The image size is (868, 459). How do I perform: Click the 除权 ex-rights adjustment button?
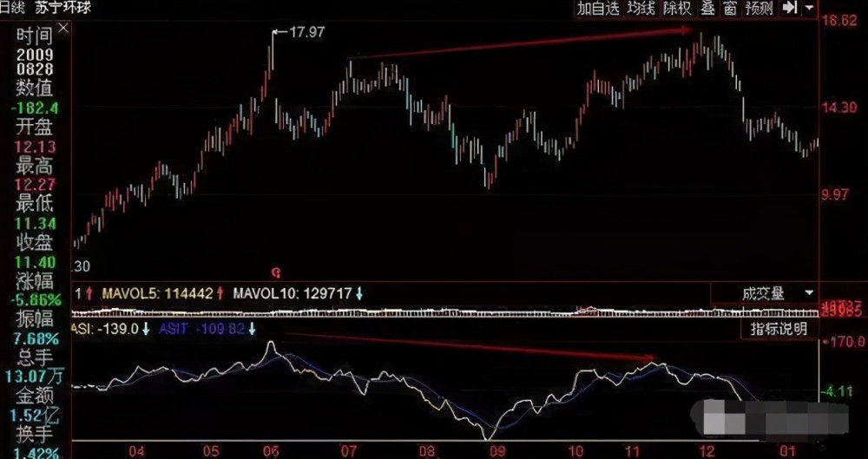click(x=677, y=9)
